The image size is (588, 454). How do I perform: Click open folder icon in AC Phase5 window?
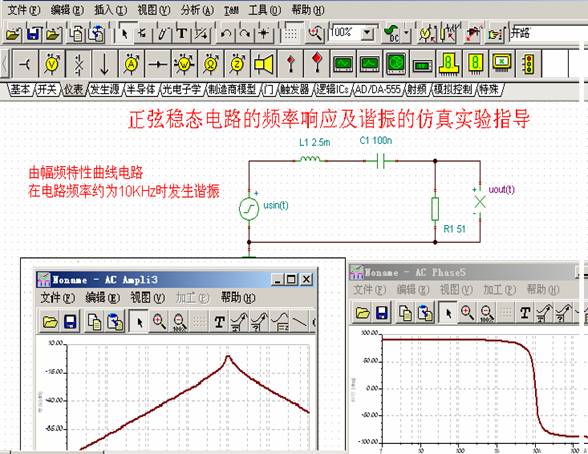point(363,312)
